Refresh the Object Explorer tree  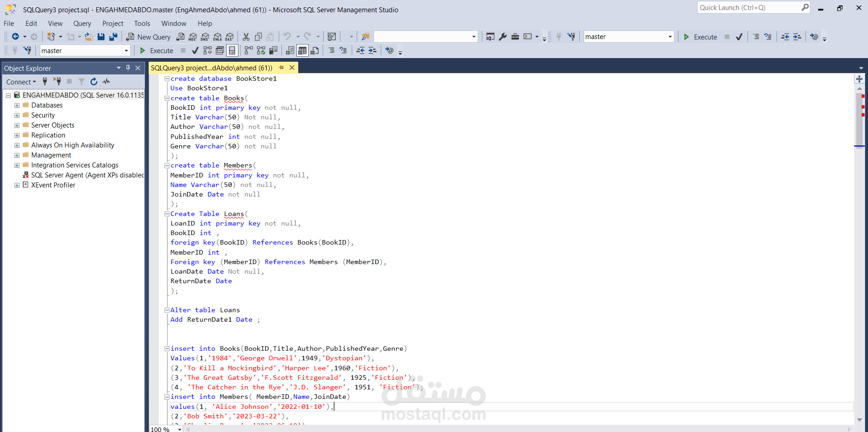click(94, 82)
